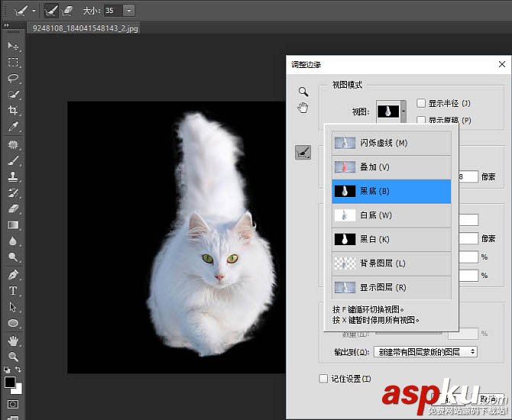
Task: Click the 大小 size input field
Action: coord(112,10)
